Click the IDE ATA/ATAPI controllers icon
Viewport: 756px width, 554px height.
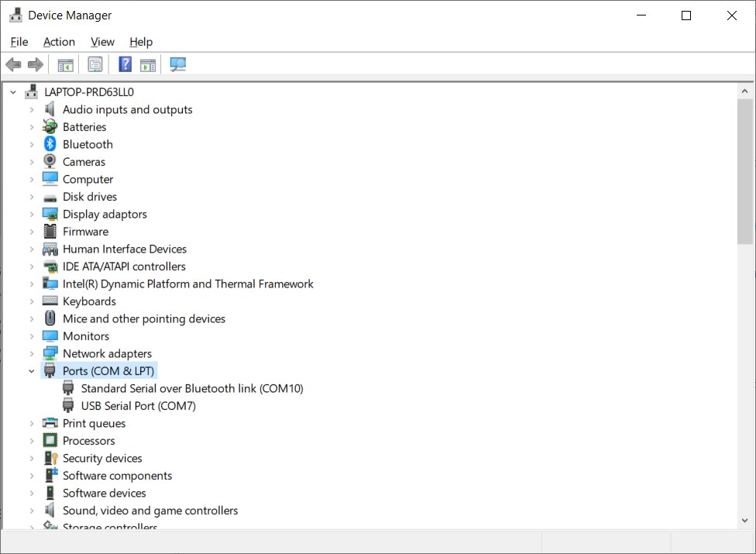pos(50,266)
